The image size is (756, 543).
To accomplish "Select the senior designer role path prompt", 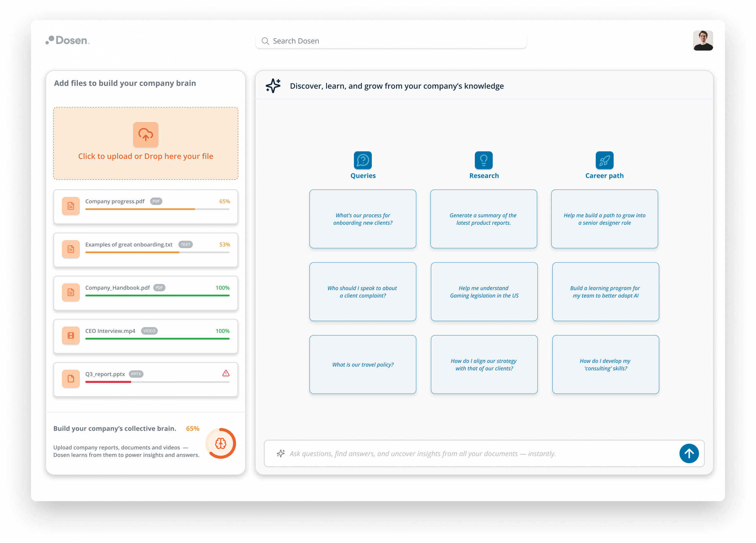I will pyautogui.click(x=604, y=219).
